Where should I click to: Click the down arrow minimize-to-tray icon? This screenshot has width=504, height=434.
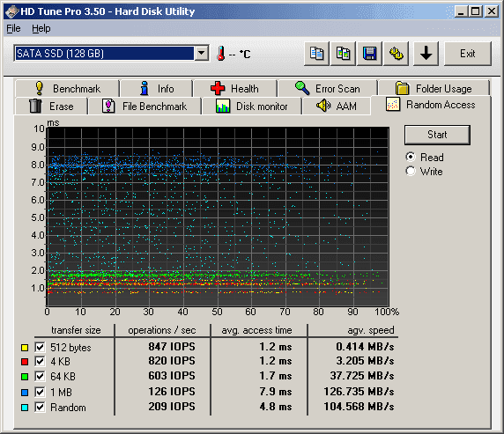pos(426,54)
